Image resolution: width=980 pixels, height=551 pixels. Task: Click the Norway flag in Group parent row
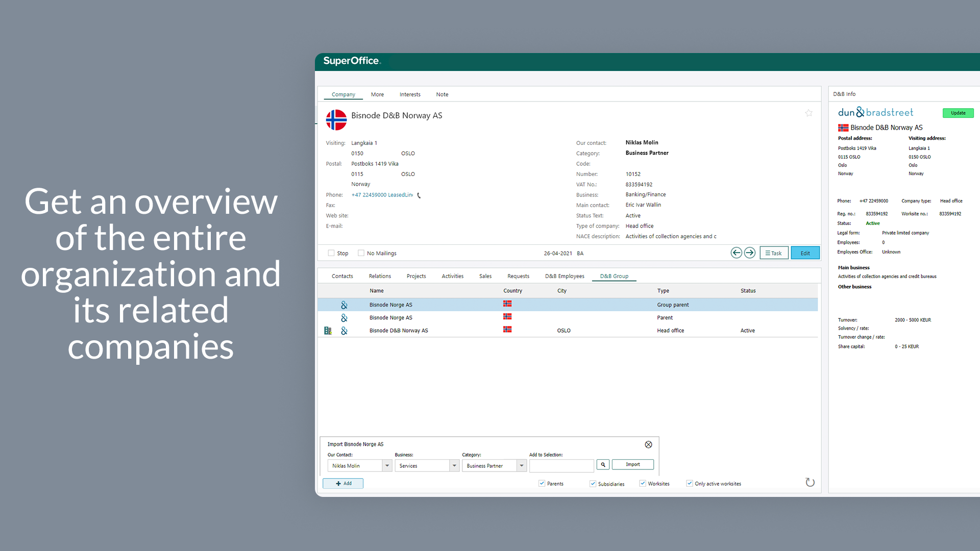click(x=507, y=304)
